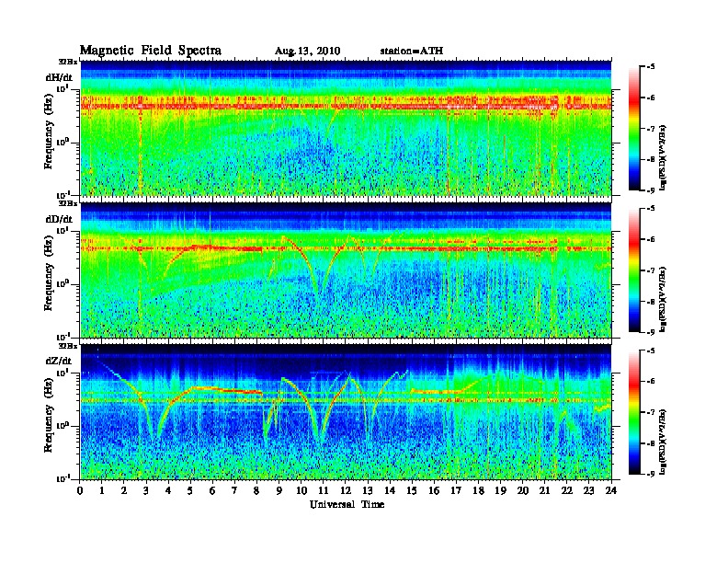
Task: Click the hour tick label "2"
Action: point(124,490)
